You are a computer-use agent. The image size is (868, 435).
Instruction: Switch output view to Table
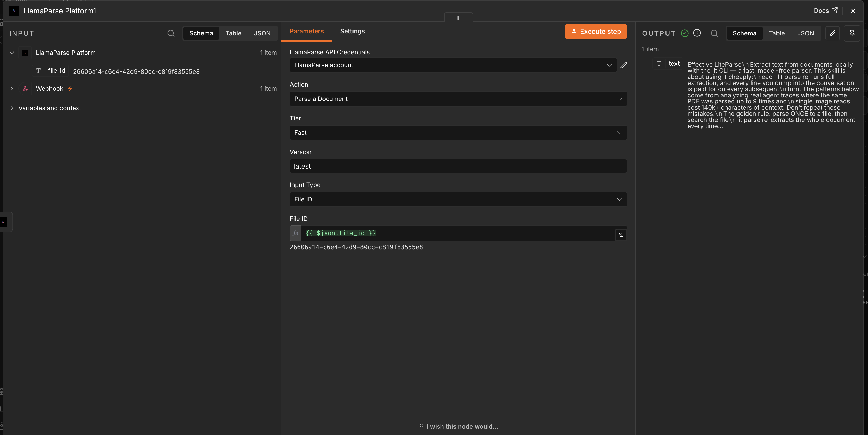(x=776, y=33)
